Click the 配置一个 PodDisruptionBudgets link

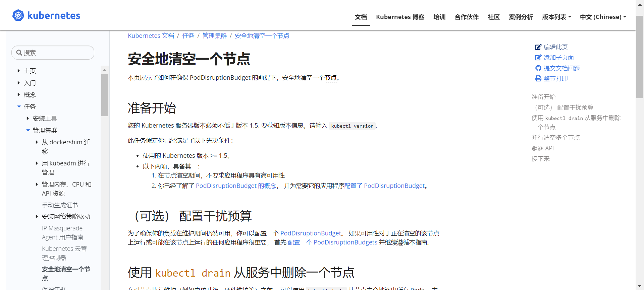click(332, 242)
